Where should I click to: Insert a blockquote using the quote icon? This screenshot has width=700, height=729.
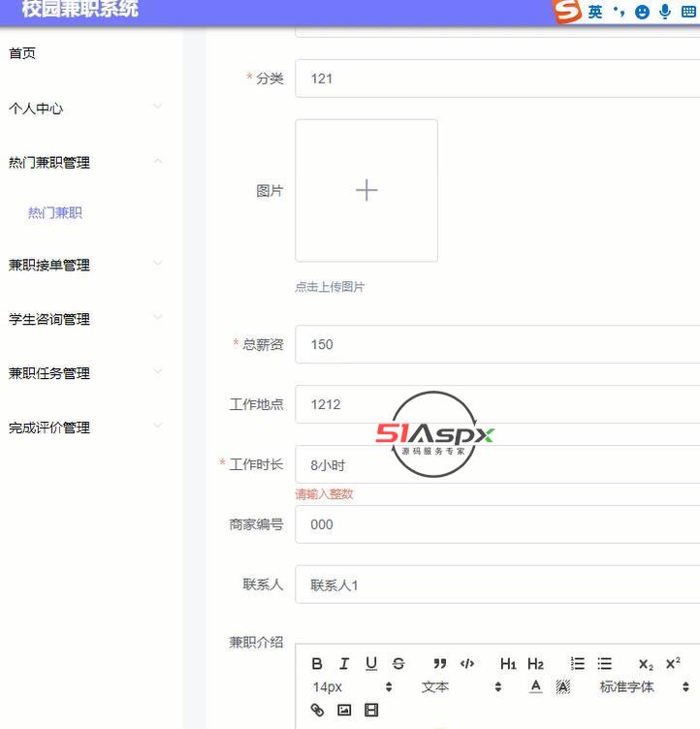coord(440,664)
